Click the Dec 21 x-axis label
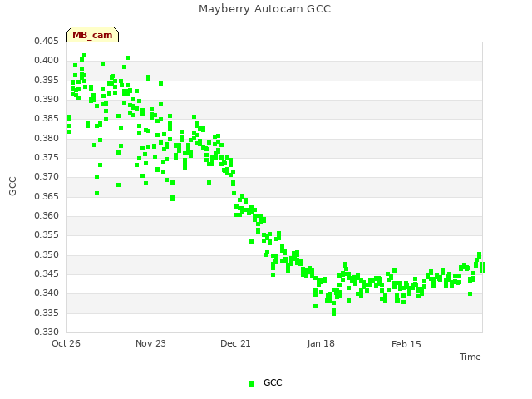Screen dimensions: 532x399 tap(235, 343)
